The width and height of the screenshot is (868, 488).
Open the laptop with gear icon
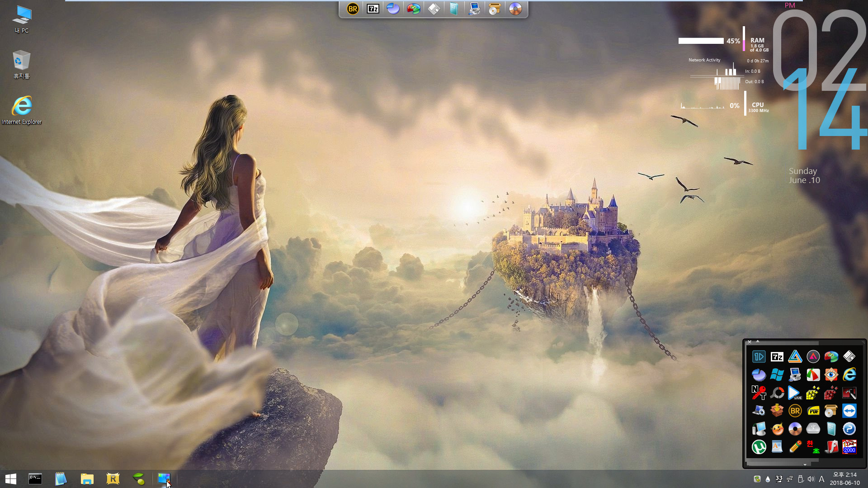pos(759,411)
